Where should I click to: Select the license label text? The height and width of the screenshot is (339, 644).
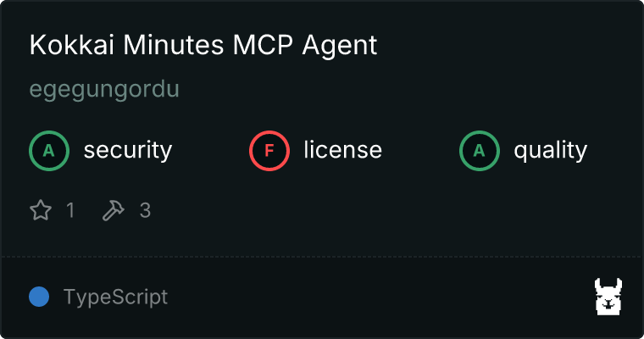(343, 149)
